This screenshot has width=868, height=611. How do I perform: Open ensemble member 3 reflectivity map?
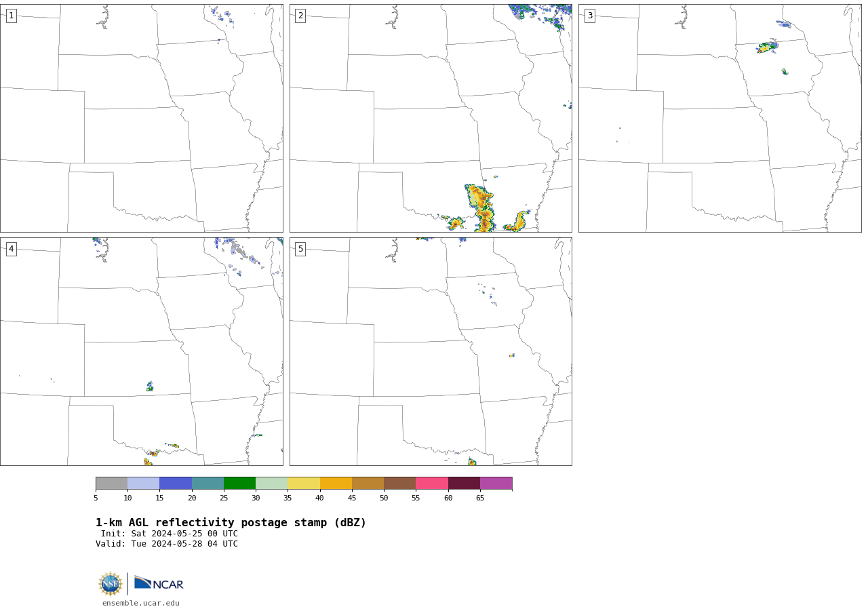719,118
